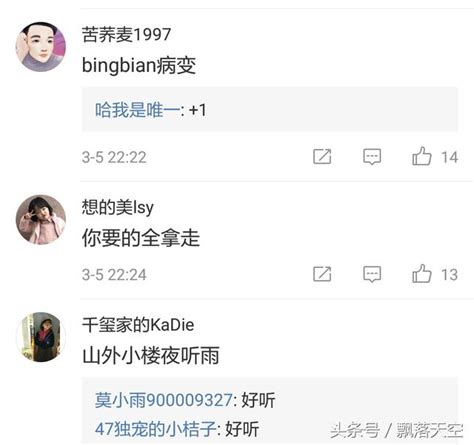
Task: Open replier 莫小雨900009327's profile
Action: click(164, 400)
